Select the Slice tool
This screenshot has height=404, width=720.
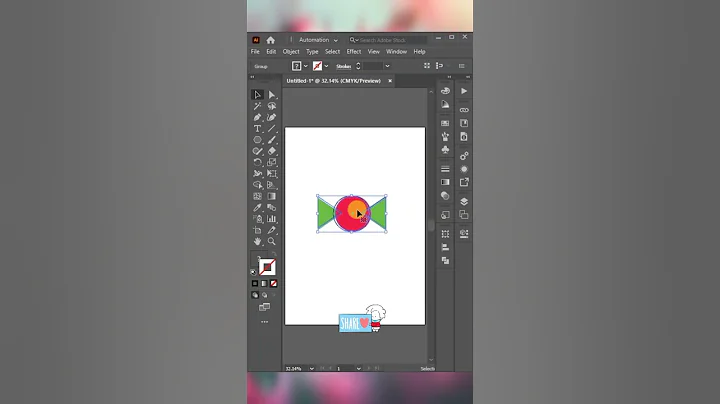272,230
